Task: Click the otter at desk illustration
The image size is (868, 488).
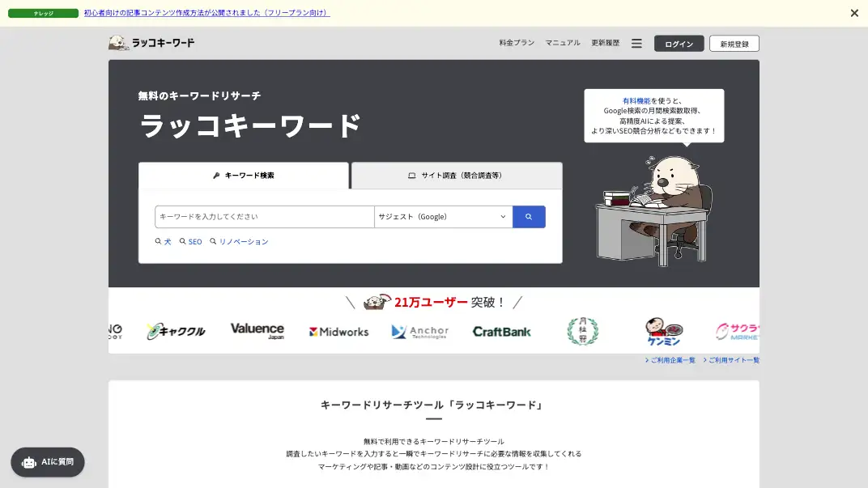Action: coord(653,210)
